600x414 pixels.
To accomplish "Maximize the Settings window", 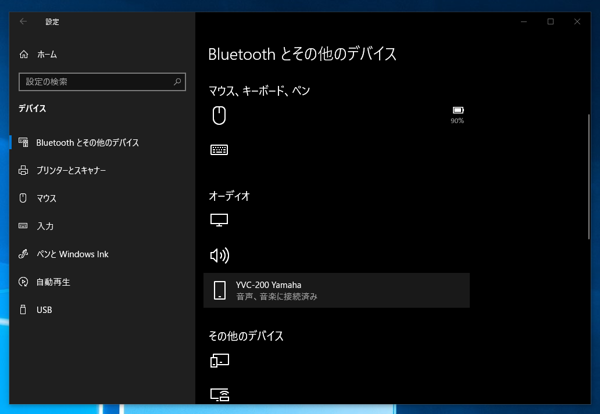I will pyautogui.click(x=550, y=22).
